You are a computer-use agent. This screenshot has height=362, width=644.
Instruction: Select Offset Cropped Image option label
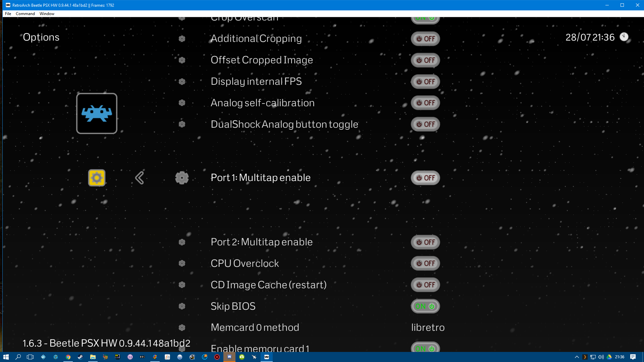[262, 60]
